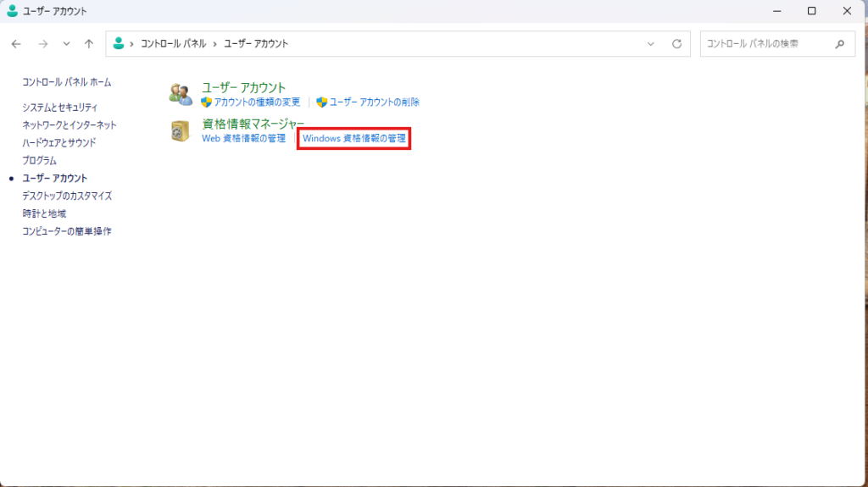
Task: Open Web 資格情報の管理
Action: click(x=243, y=138)
